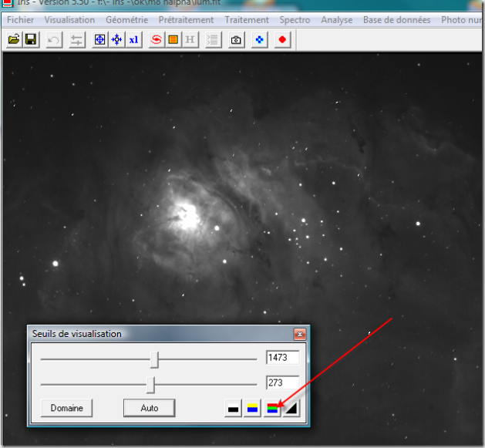Select the yellow-blue palette swatch
485x448 pixels.
coord(251,409)
